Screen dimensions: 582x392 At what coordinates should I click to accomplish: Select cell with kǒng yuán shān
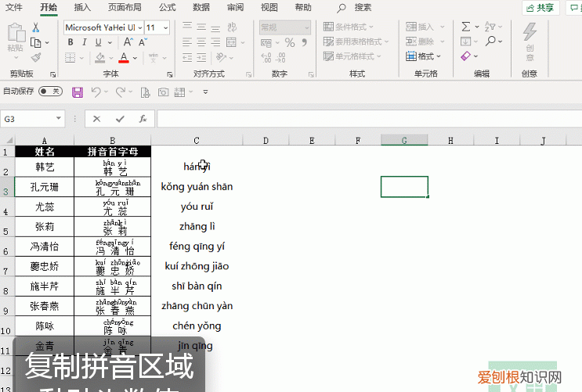pyautogui.click(x=197, y=186)
